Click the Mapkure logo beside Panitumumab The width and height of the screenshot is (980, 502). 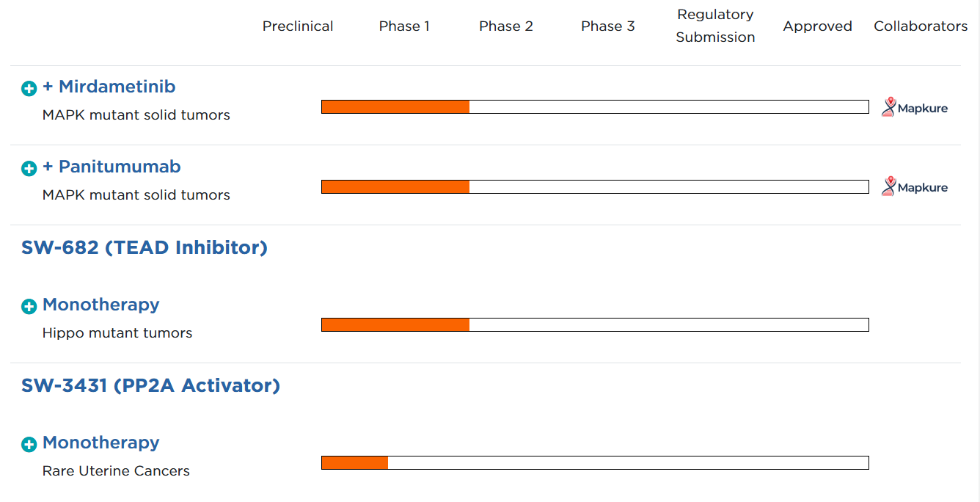(x=914, y=187)
